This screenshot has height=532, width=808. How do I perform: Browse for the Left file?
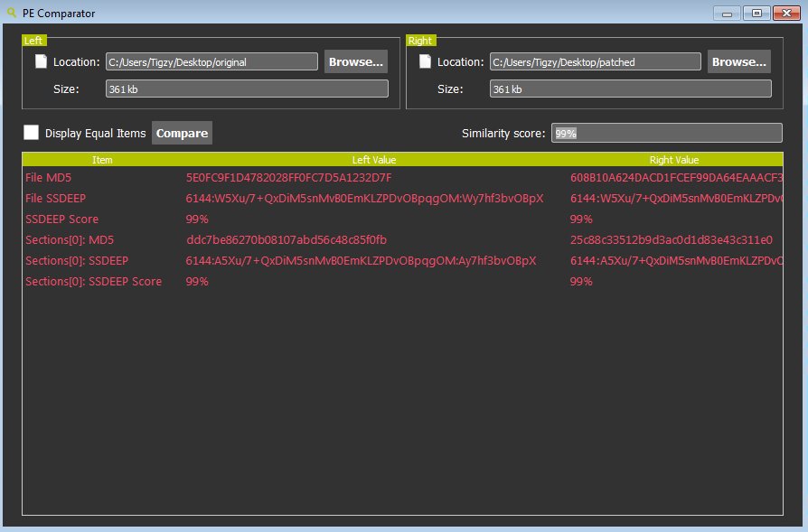355,61
